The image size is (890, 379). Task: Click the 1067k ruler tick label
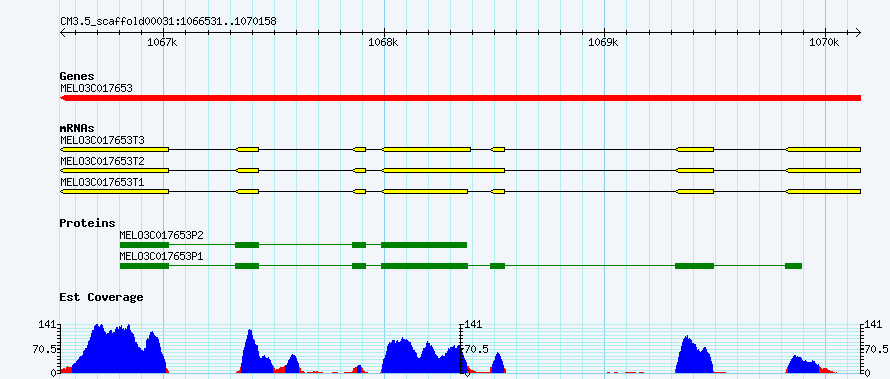(x=163, y=43)
